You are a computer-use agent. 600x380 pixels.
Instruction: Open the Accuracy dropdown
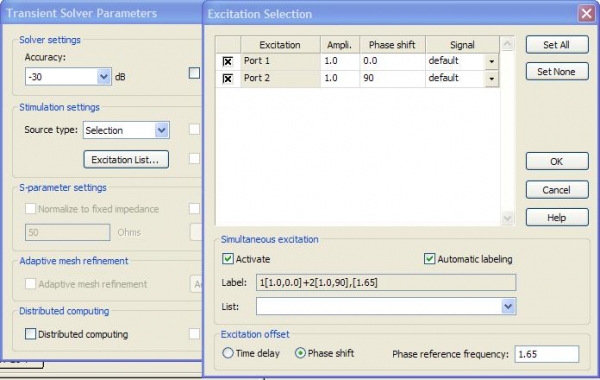pyautogui.click(x=104, y=77)
